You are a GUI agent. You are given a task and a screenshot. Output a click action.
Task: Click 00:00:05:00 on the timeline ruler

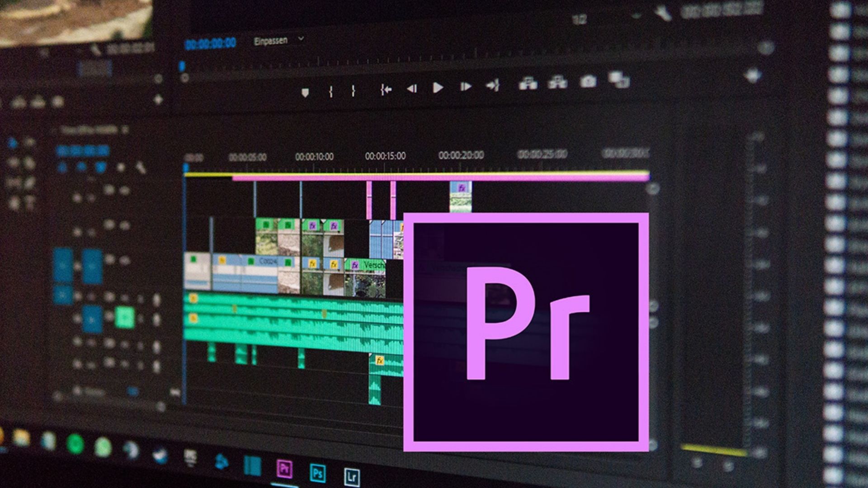[247, 157]
